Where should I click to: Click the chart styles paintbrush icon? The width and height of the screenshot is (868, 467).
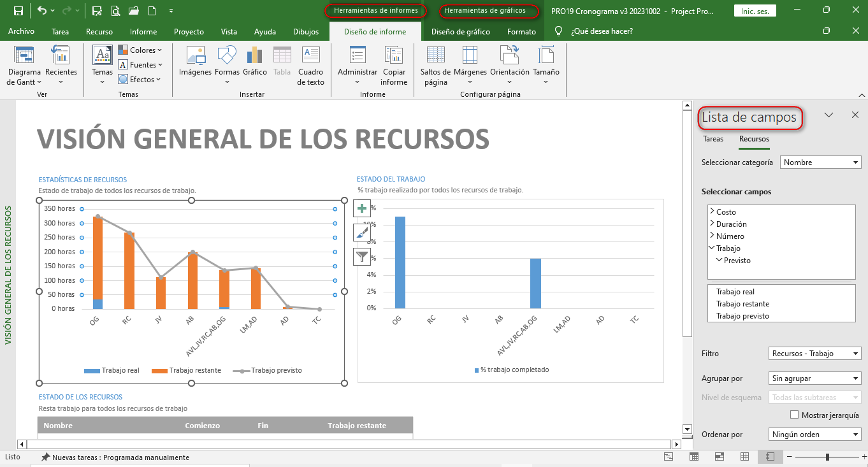coord(362,233)
